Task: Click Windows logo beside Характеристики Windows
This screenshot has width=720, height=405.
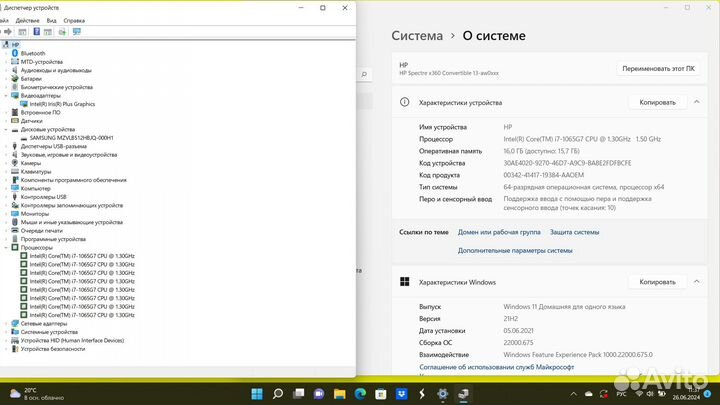Action: (x=404, y=281)
